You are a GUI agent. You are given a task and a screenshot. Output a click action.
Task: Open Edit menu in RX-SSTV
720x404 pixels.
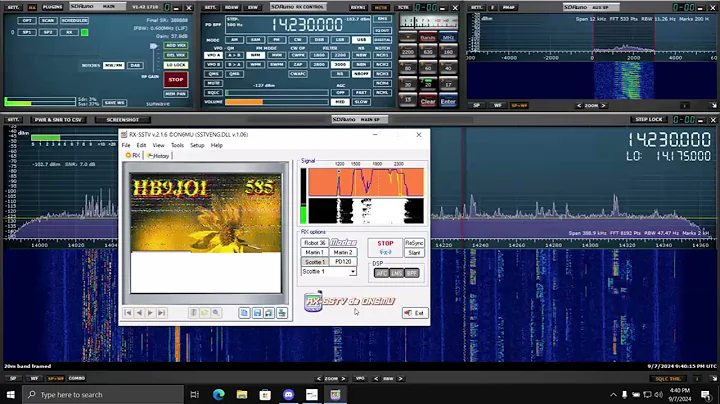click(x=141, y=145)
